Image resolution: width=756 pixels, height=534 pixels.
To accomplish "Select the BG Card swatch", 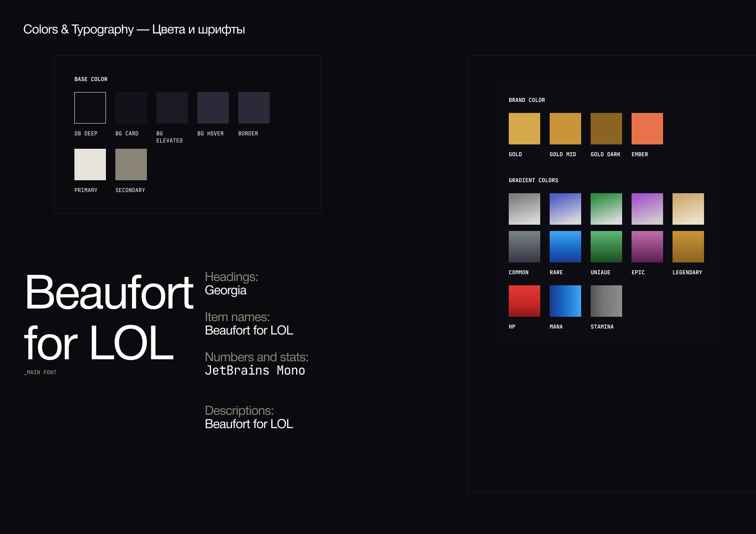I will point(131,108).
